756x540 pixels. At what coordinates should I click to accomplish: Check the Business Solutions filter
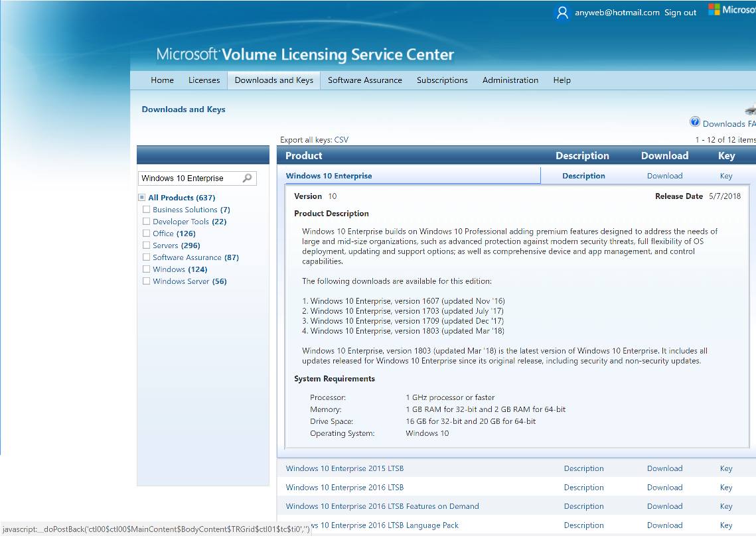coord(146,210)
